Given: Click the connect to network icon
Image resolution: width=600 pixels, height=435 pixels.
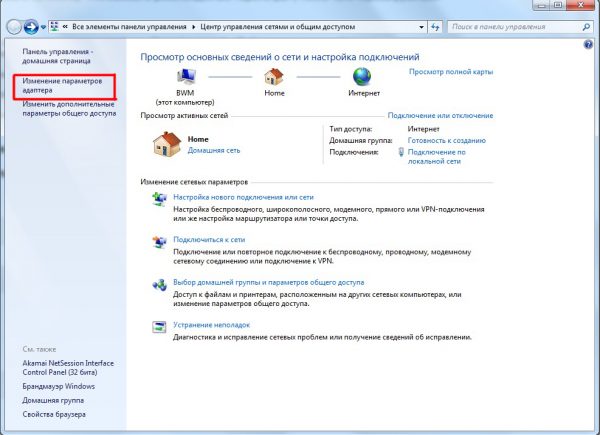Looking at the screenshot, I should coord(159,242).
